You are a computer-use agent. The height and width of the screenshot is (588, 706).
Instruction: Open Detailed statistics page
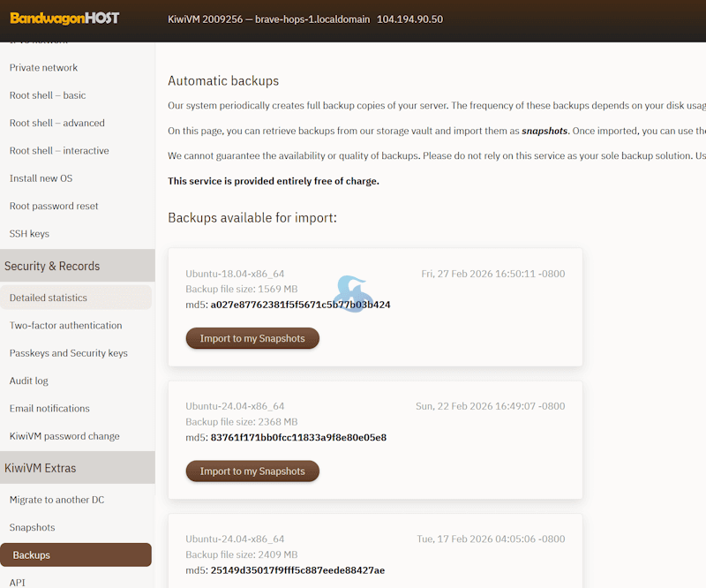pyautogui.click(x=49, y=298)
